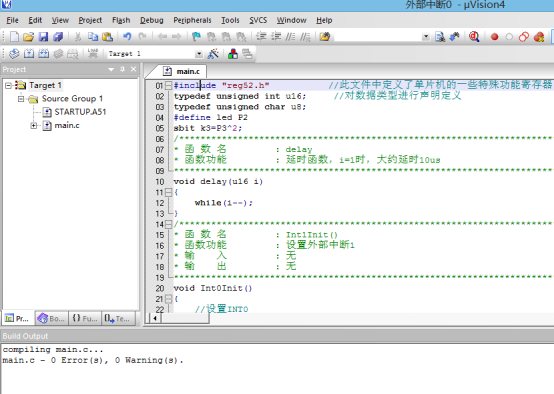Uncomment selection icon
This screenshot has height=394, width=554.
pos(305,37)
